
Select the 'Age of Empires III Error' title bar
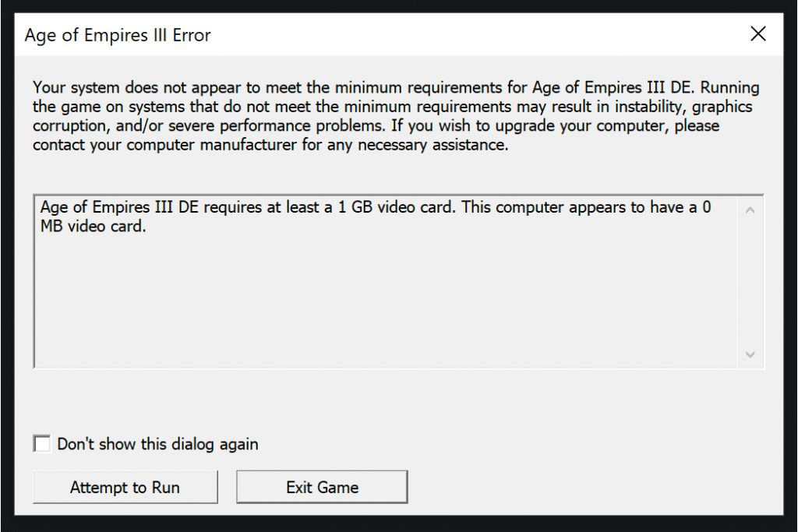pos(117,34)
